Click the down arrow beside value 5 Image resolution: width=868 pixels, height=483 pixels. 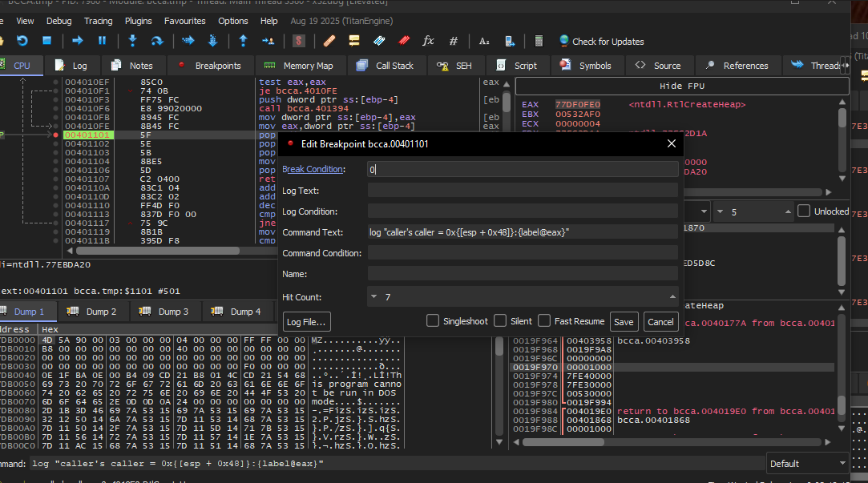[721, 212]
